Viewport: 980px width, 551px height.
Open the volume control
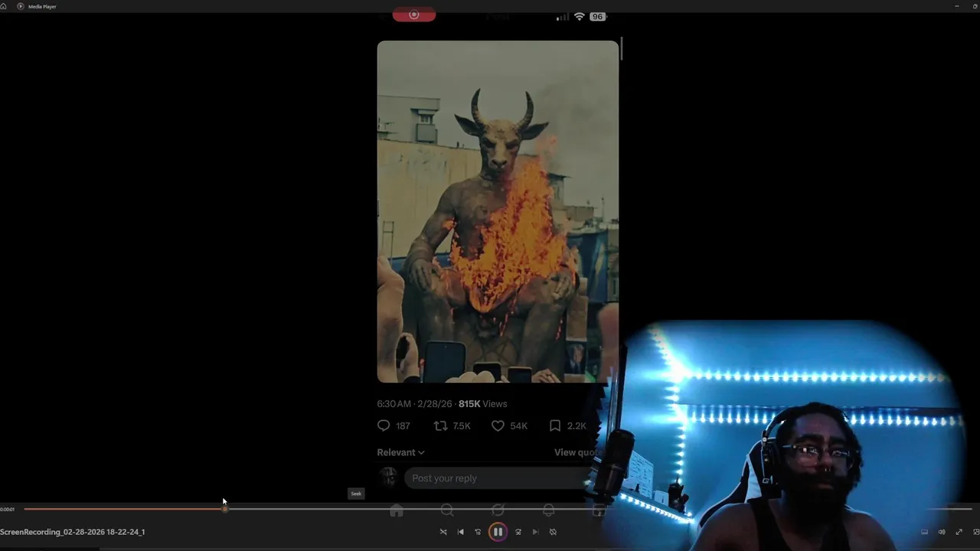click(942, 532)
